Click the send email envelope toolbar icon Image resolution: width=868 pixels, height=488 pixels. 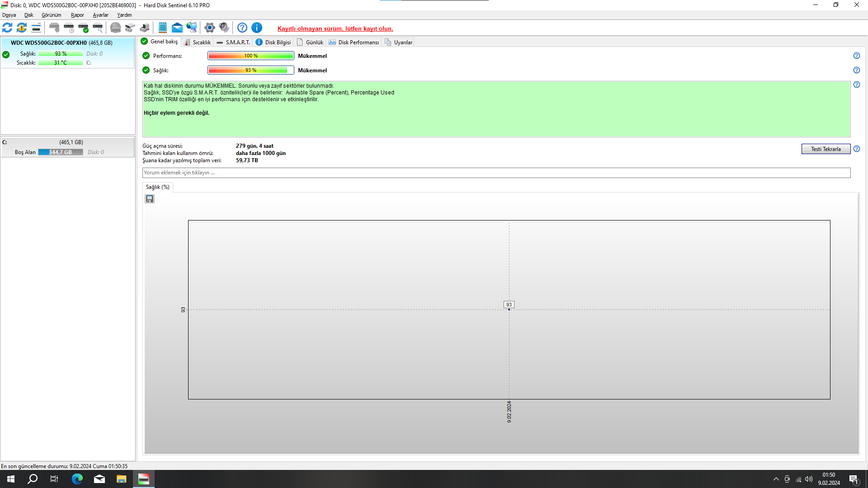pyautogui.click(x=177, y=28)
